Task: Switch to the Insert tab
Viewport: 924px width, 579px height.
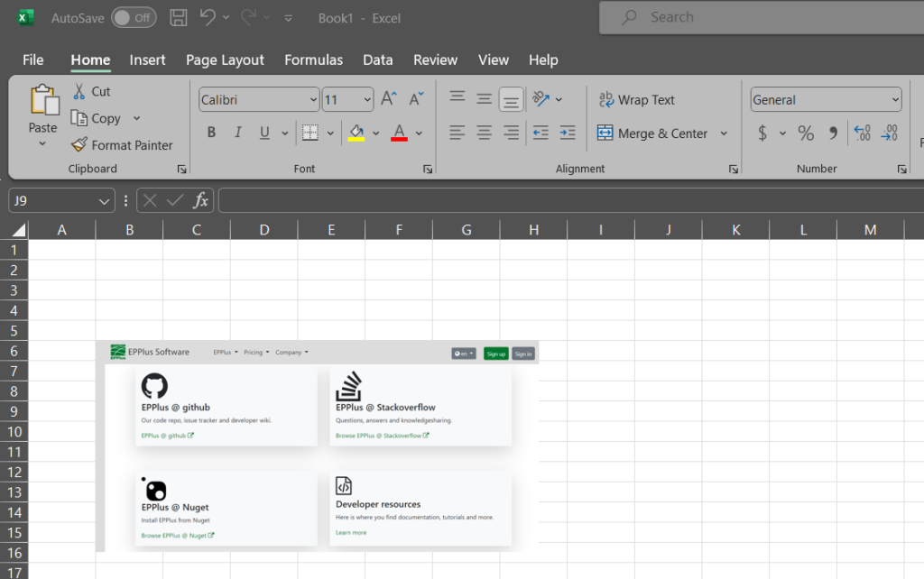Action: 147,60
